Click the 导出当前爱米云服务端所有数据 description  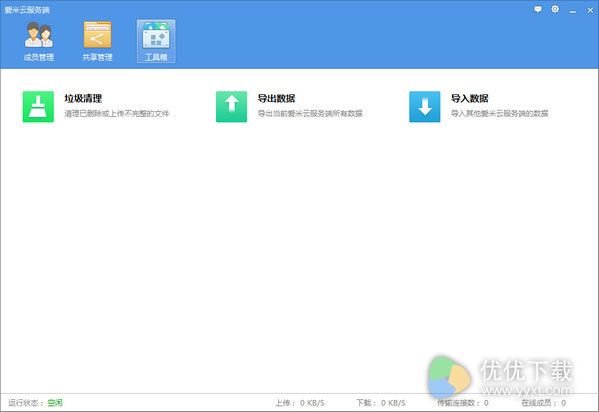pyautogui.click(x=310, y=114)
